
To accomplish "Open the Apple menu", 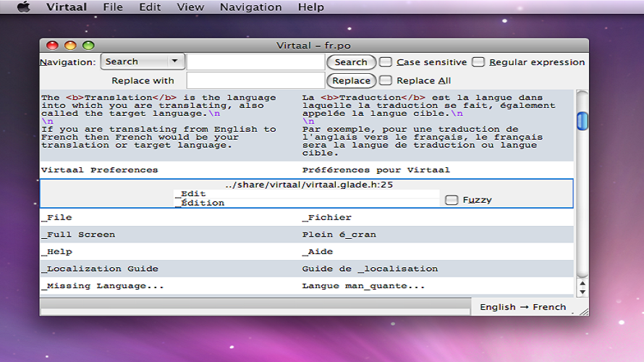I will pyautogui.click(x=24, y=7).
